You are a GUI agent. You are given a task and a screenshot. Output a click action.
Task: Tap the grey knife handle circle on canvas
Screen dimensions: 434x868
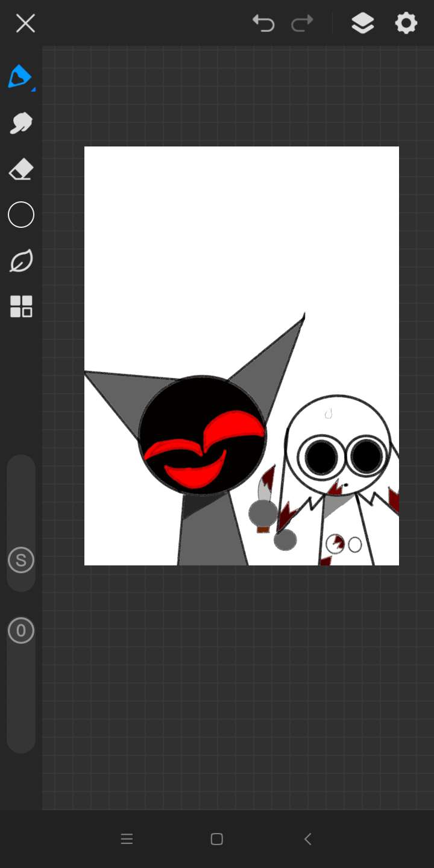(263, 513)
